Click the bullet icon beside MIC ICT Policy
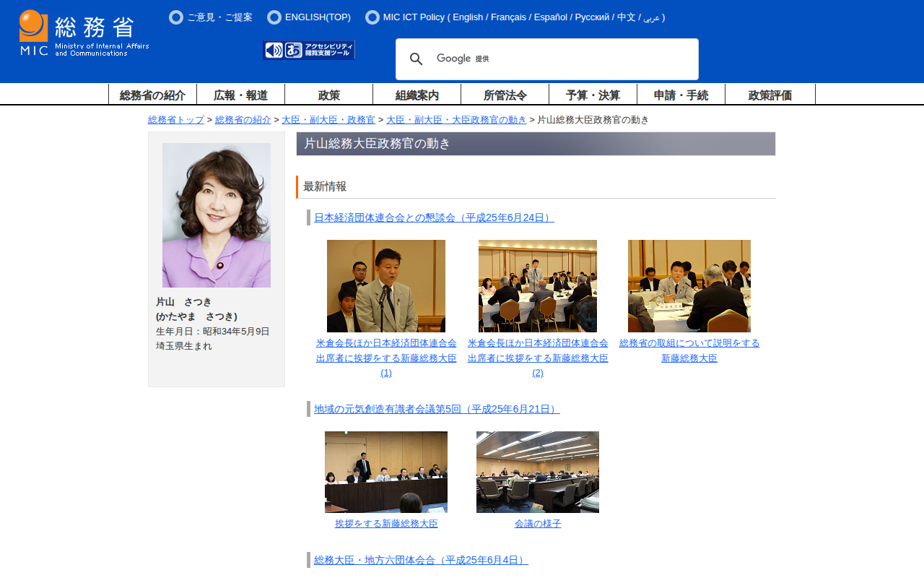 click(372, 17)
